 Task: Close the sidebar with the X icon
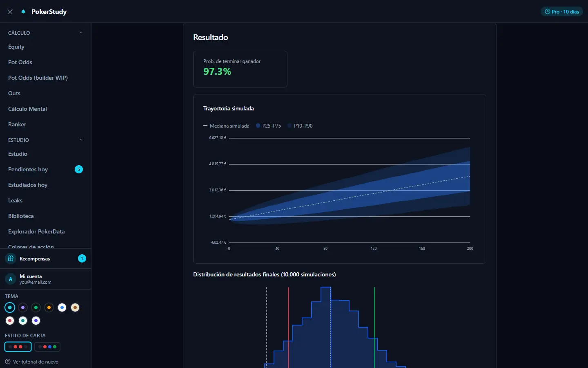tap(10, 12)
